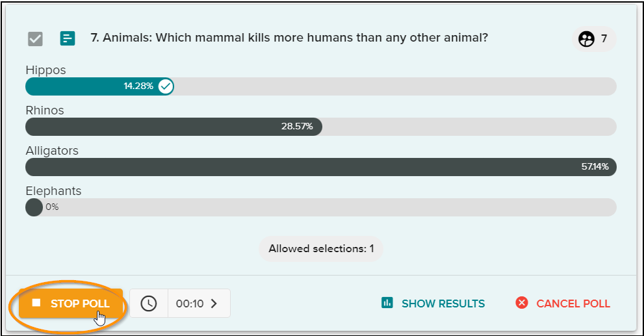Screen dimensions: 644x336
Task: Click the correct answer checkmark on Hippos bar
Action: tap(166, 86)
